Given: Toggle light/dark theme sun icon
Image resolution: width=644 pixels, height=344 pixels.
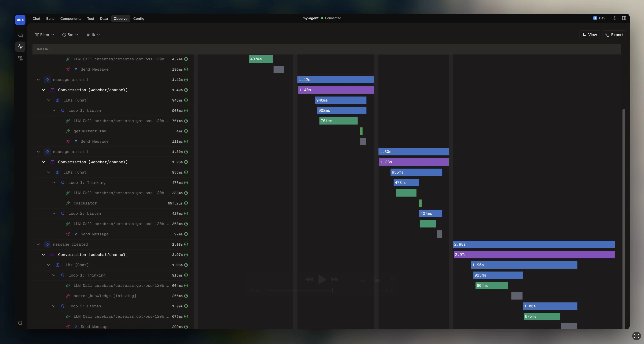Looking at the screenshot, I should coord(614,18).
